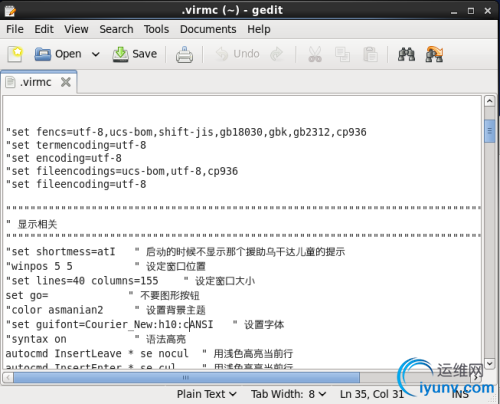
Task: Maximize the gedit window
Action: pos(471,11)
